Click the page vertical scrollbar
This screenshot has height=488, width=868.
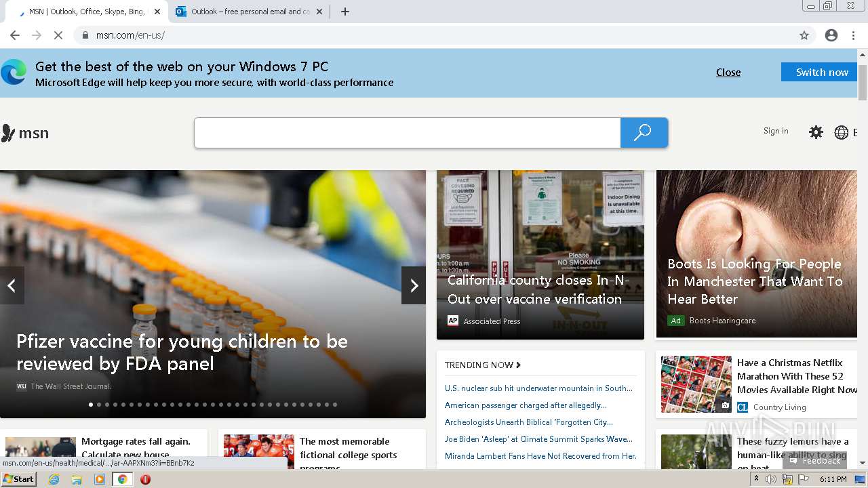pos(863,83)
